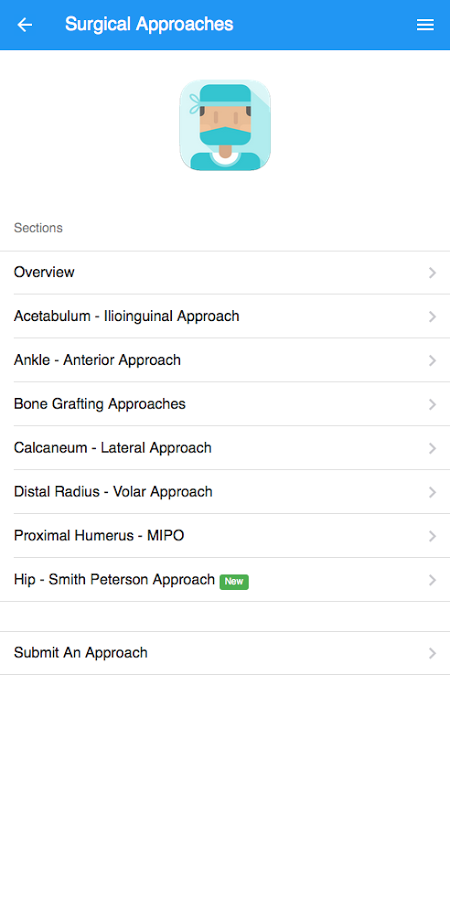This screenshot has width=450, height=900.
Task: Tap the back arrow in the header
Action: pos(25,25)
